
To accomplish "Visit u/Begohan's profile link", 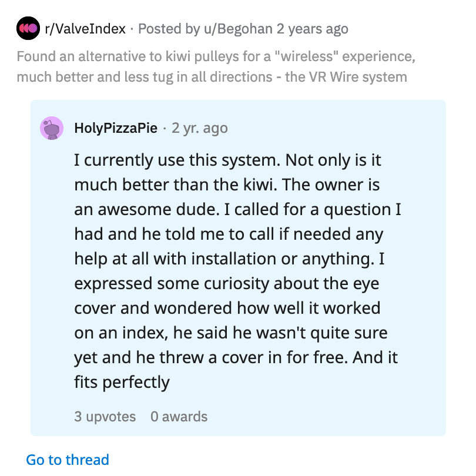I will point(240,28).
